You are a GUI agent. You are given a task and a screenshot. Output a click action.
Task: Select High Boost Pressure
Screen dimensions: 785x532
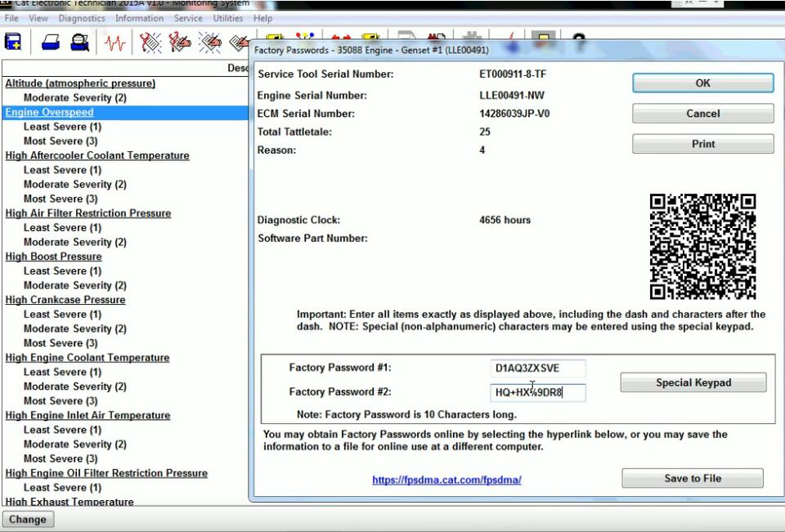(54, 257)
